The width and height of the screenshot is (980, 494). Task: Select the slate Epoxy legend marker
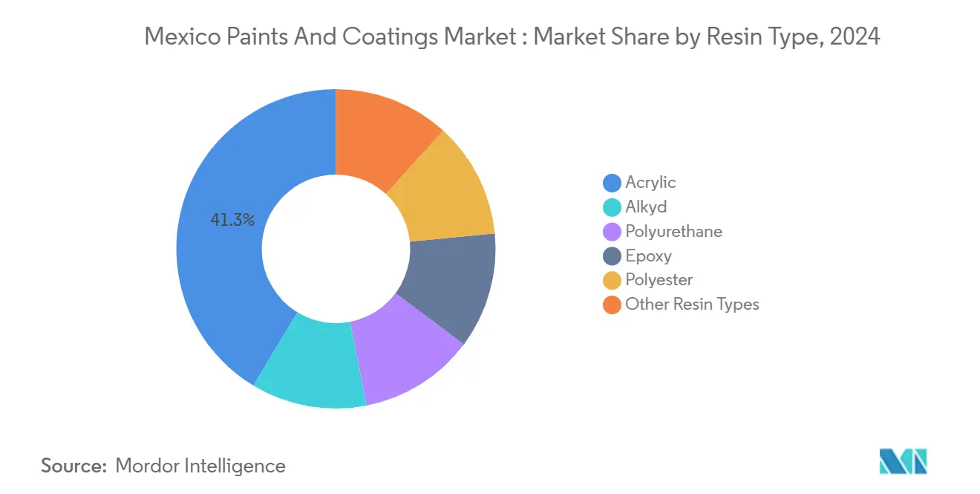coord(612,256)
